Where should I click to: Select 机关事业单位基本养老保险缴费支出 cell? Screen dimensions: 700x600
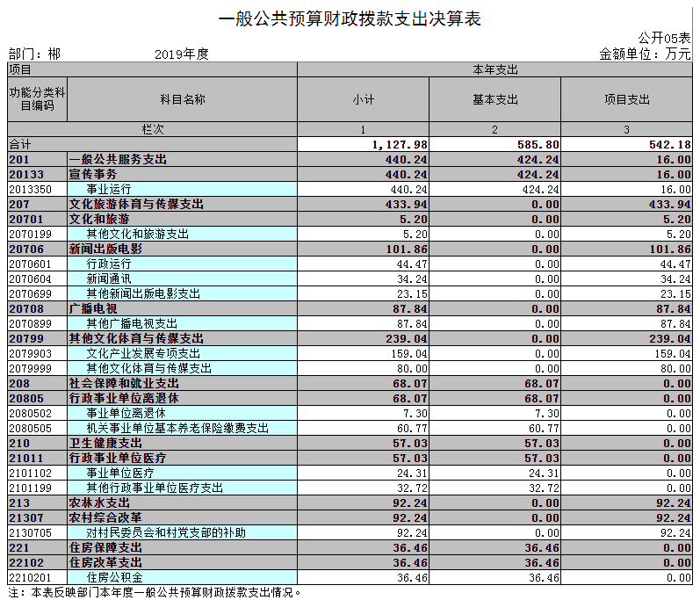[182, 428]
